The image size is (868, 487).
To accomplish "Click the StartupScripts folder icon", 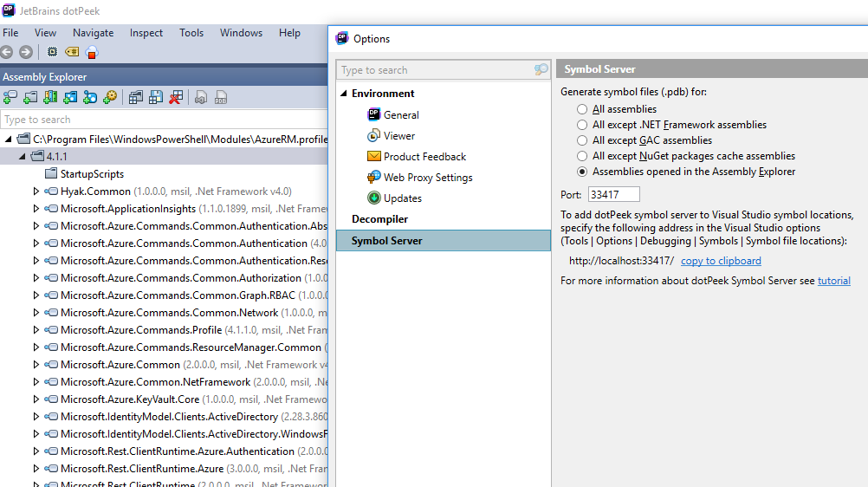I will pyautogui.click(x=51, y=173).
